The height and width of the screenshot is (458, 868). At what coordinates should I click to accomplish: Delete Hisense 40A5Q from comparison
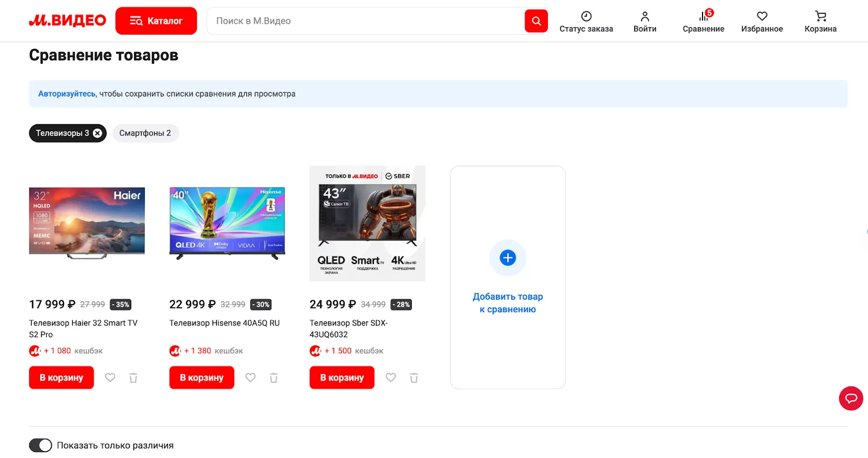(x=273, y=378)
